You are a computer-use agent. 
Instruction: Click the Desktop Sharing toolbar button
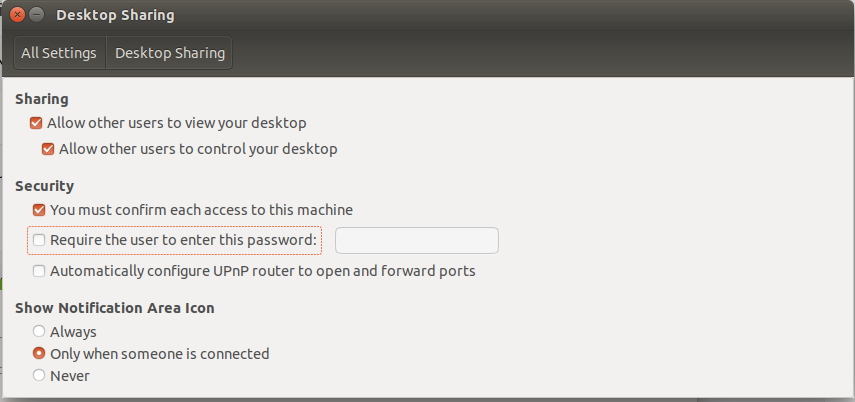point(169,53)
